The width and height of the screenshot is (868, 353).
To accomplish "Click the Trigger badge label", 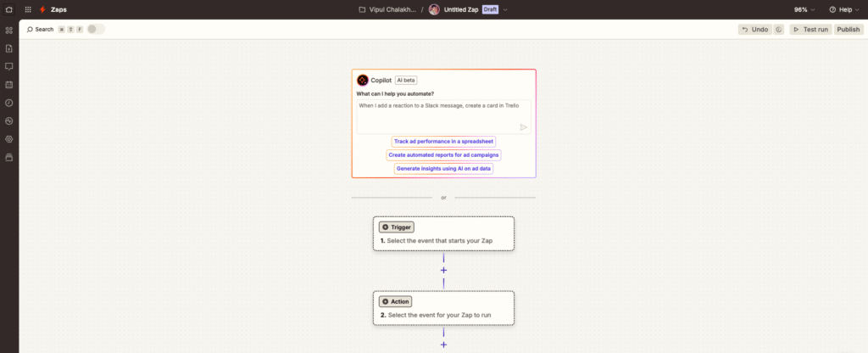I will (x=397, y=227).
